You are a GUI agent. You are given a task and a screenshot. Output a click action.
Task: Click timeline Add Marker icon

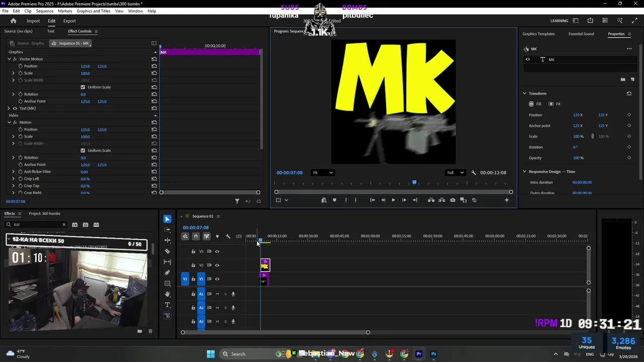[x=217, y=236]
